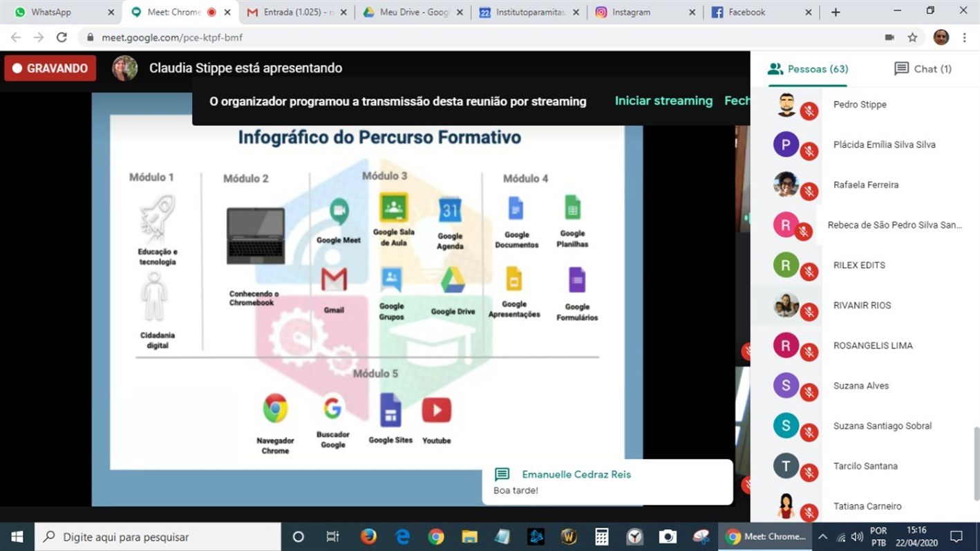Reload the Google Meet page
Image resolution: width=980 pixels, height=551 pixels.
(62, 37)
